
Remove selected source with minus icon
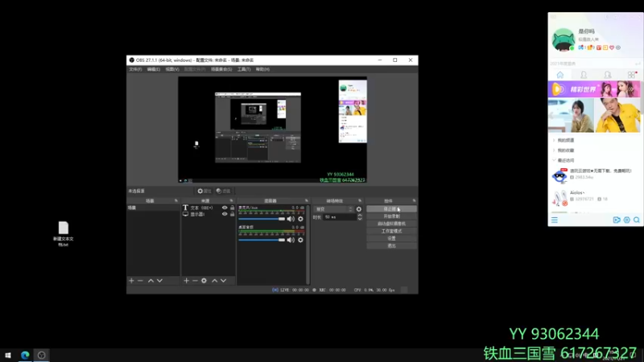click(x=195, y=281)
